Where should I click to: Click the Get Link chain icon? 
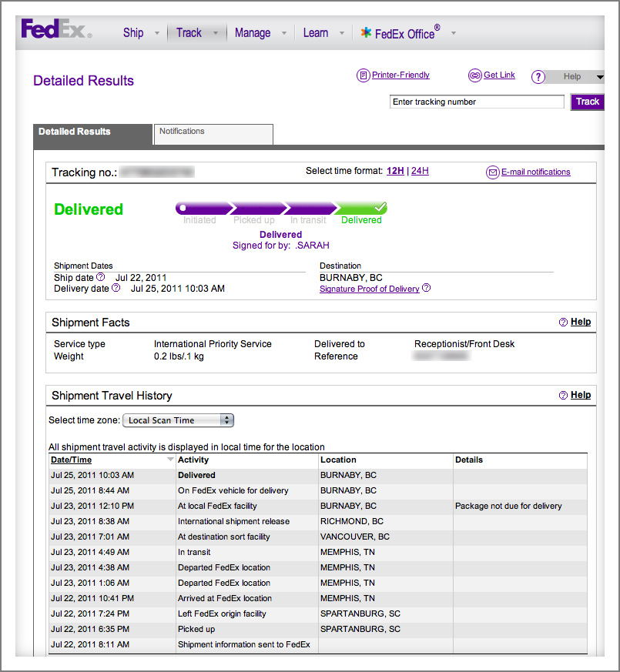[474, 75]
